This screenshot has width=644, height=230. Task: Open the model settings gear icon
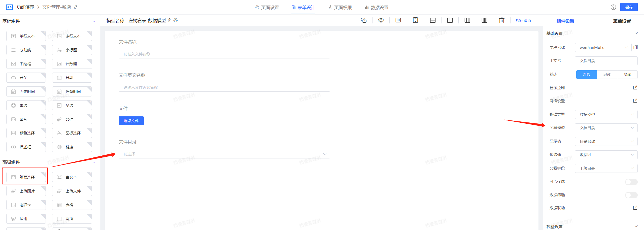coord(176,20)
